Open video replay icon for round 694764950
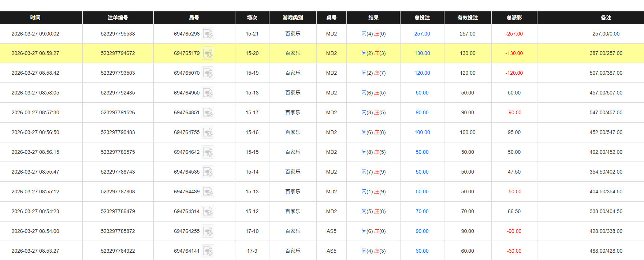This screenshot has width=644, height=260. point(208,93)
